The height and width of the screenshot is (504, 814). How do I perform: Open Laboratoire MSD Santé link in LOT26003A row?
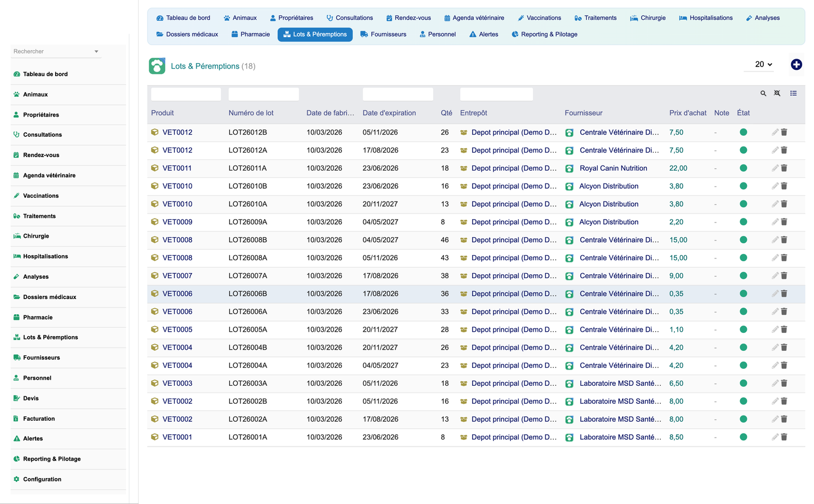click(620, 383)
